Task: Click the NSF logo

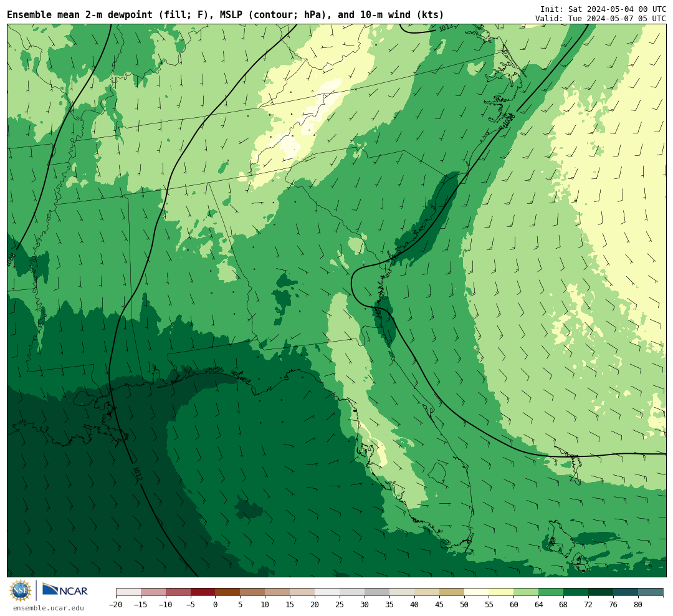Action: point(21,590)
